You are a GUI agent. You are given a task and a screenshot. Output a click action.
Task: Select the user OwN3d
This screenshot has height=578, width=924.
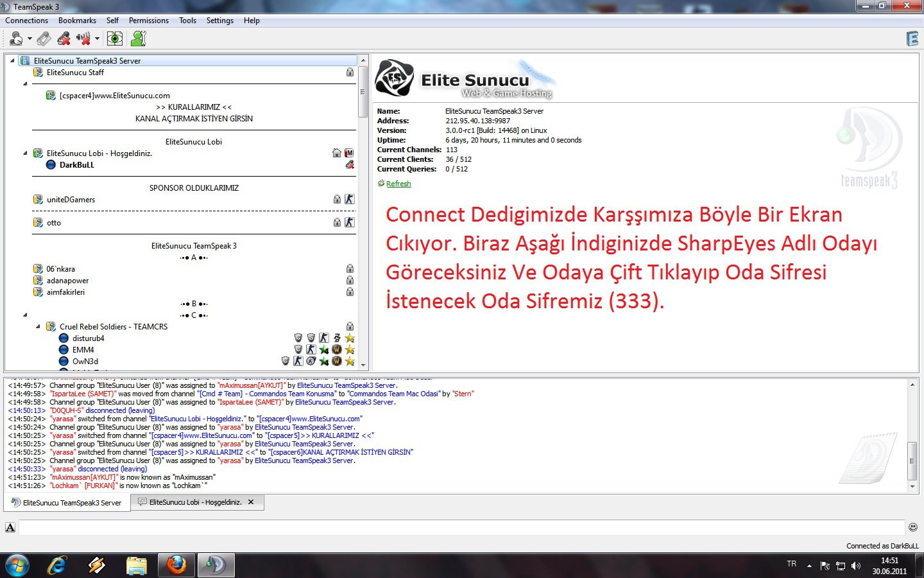coord(85,362)
